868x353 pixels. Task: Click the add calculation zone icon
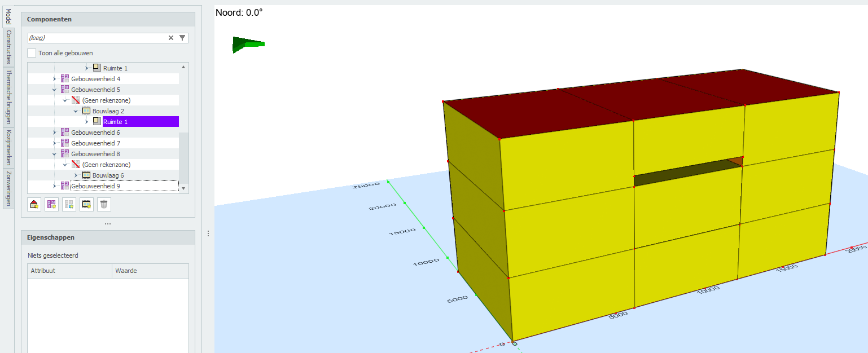[69, 204]
